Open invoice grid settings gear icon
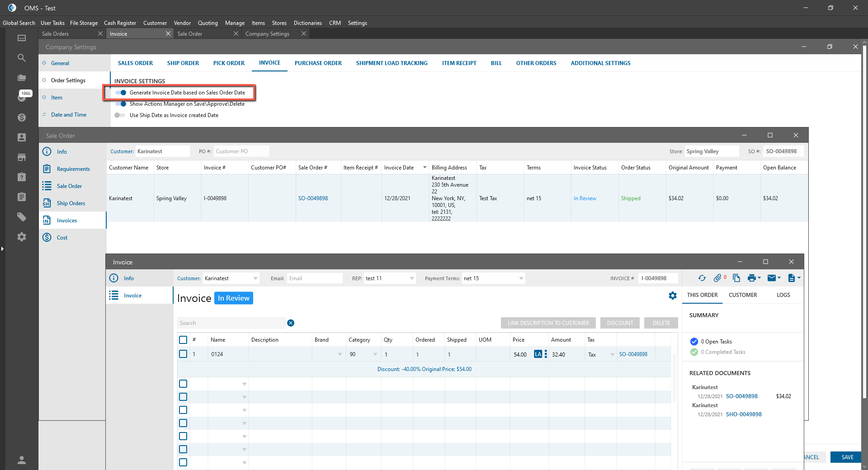This screenshot has height=470, width=868. 673,296
